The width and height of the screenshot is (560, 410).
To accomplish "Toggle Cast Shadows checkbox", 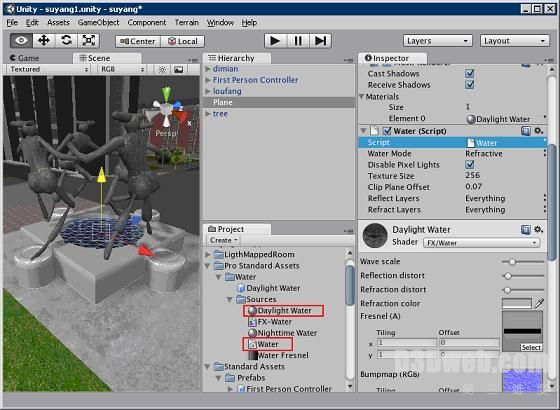I will coord(470,74).
